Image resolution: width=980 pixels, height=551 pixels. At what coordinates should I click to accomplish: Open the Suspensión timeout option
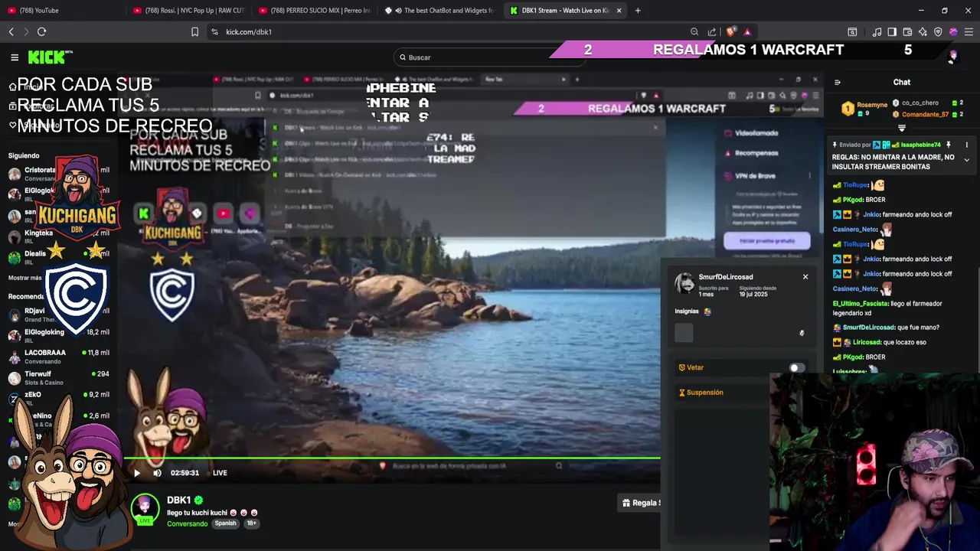pyautogui.click(x=701, y=393)
